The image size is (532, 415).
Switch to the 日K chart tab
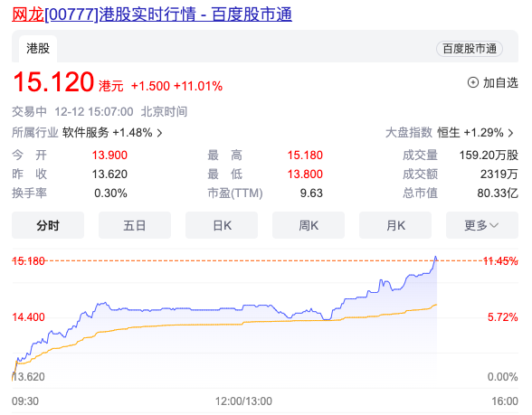[x=222, y=225]
